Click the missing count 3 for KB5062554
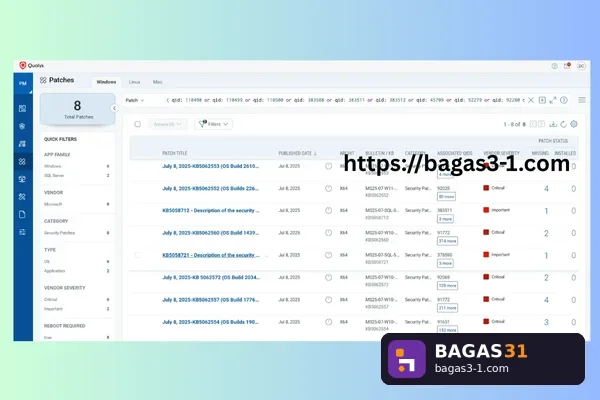The height and width of the screenshot is (400, 600). click(x=546, y=322)
